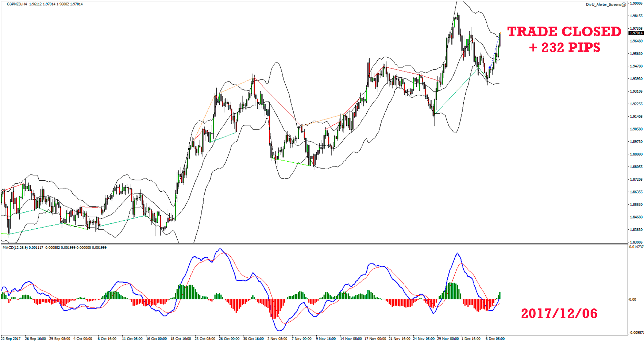Click the + 232 PIPS text label
644x343 pixels.
[x=564, y=48]
